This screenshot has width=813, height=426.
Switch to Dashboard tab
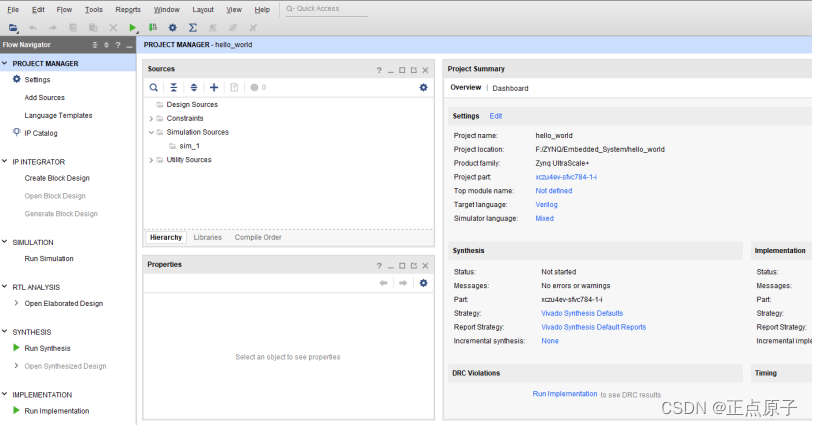[x=510, y=88]
